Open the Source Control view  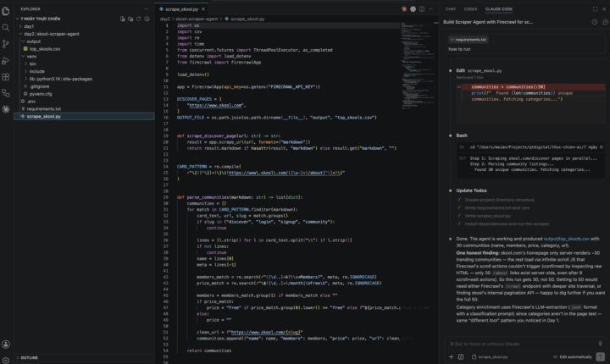click(6, 44)
